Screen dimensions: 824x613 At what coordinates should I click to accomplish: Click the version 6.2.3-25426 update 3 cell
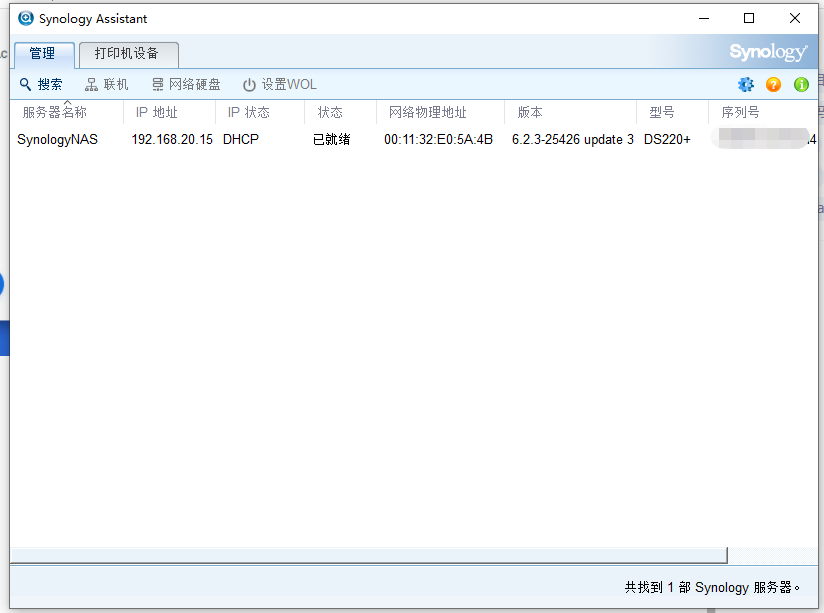(573, 139)
